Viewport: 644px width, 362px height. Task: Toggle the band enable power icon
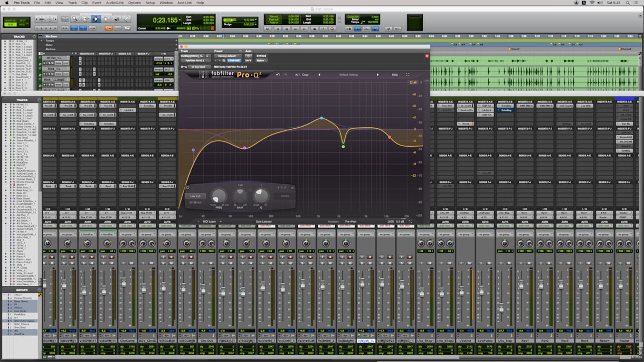187,187
